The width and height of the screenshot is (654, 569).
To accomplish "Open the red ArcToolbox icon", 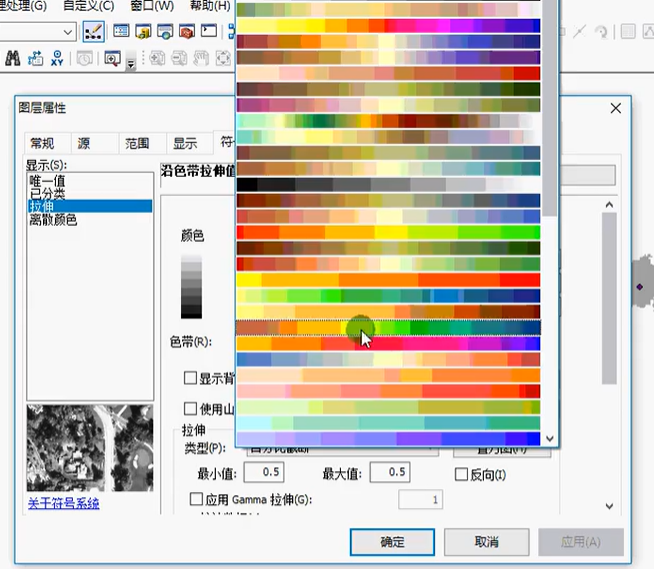I will click(x=187, y=31).
